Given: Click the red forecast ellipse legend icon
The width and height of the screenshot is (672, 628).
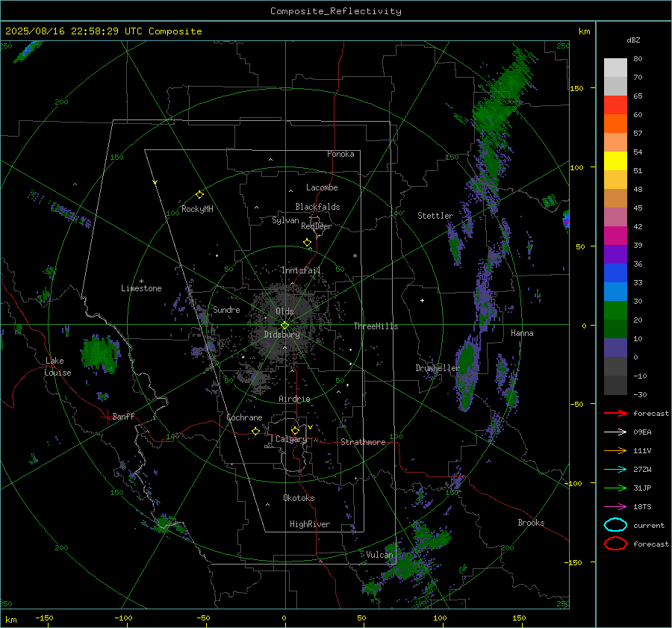Looking at the screenshot, I should click(615, 544).
